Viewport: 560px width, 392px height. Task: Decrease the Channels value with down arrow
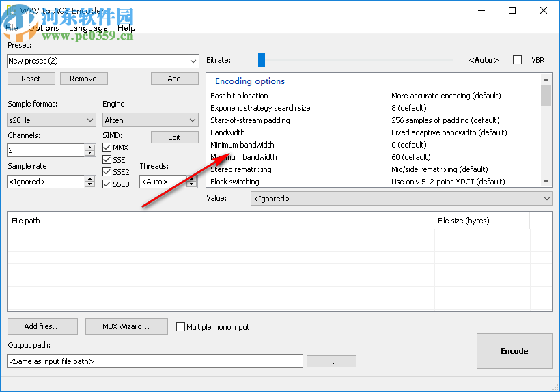tap(90, 154)
